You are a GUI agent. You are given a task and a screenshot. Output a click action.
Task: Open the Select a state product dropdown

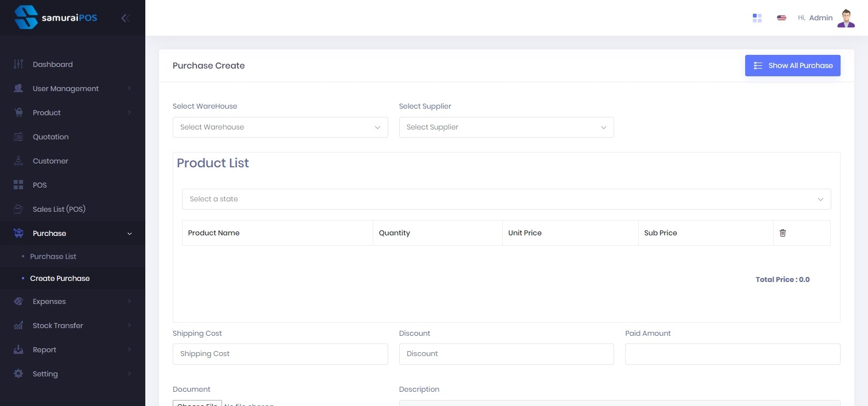click(506, 199)
